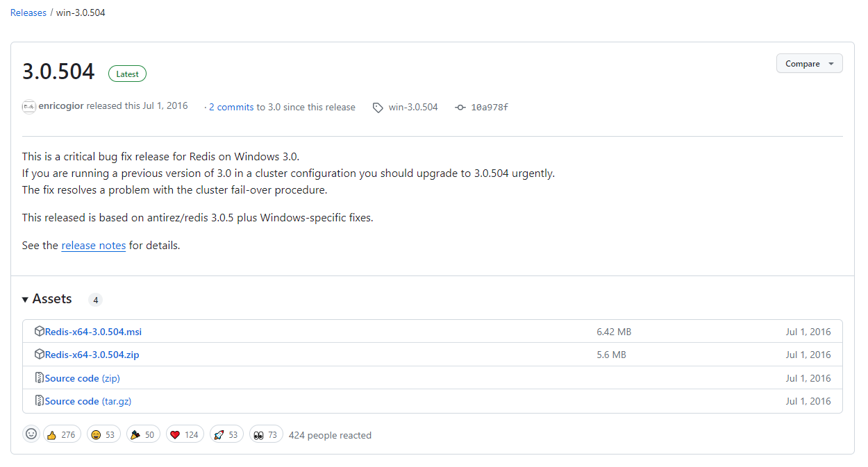Download Redis-x64-3.0.504.zip

click(x=92, y=355)
